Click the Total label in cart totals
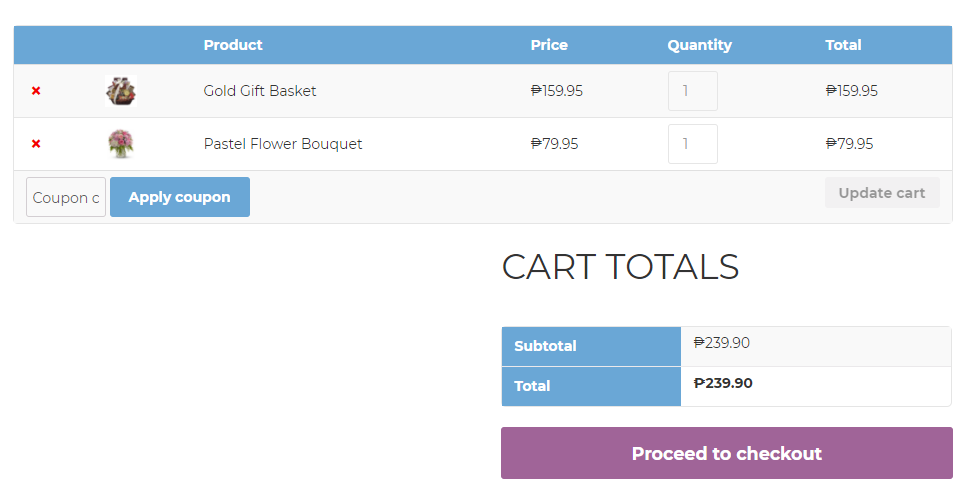This screenshot has width=967, height=485. click(x=532, y=386)
